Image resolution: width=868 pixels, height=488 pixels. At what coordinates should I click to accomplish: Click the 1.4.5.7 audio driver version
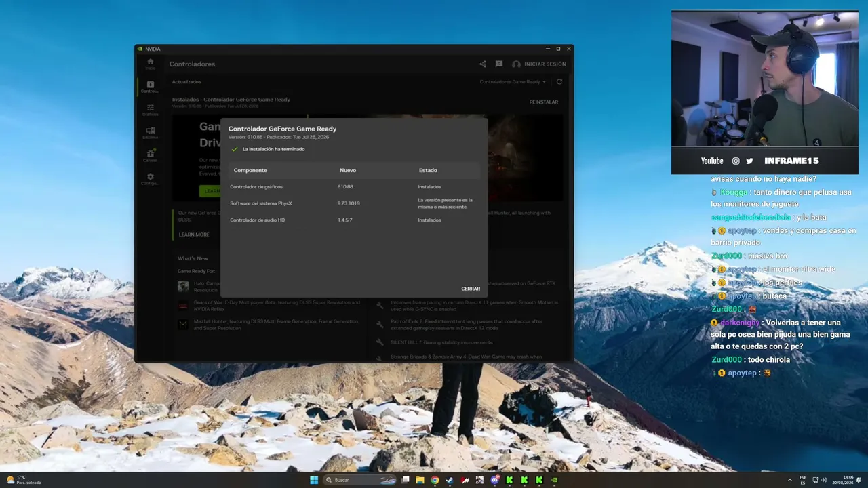tap(345, 220)
